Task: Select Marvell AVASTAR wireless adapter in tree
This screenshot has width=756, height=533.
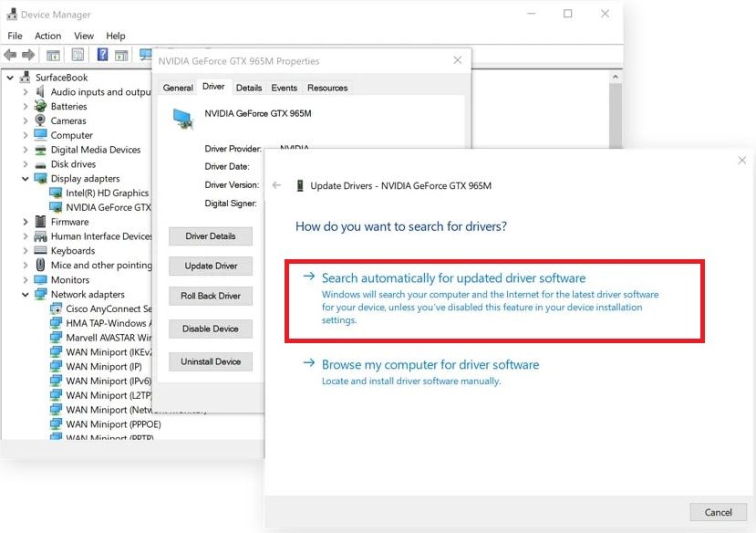Action: click(x=109, y=338)
